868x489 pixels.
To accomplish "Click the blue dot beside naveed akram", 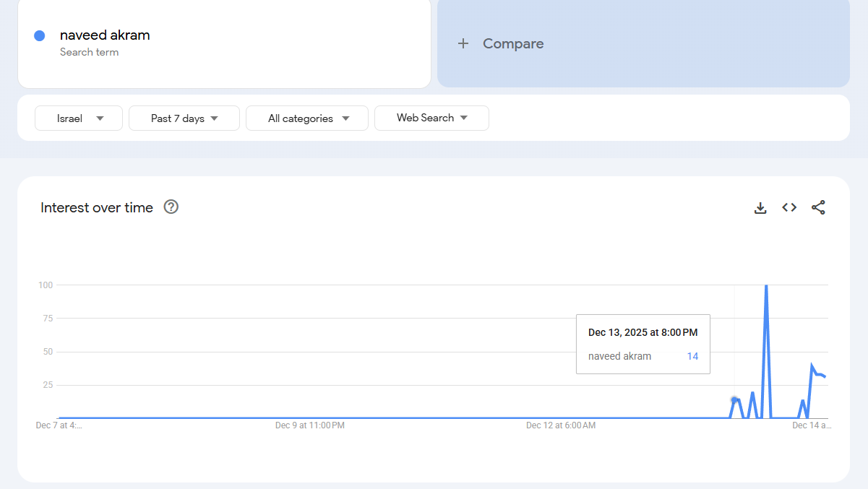I will click(40, 35).
